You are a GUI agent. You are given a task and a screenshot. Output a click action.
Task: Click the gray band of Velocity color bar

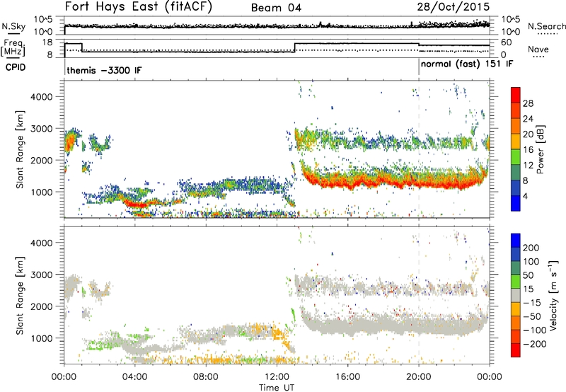516,295
